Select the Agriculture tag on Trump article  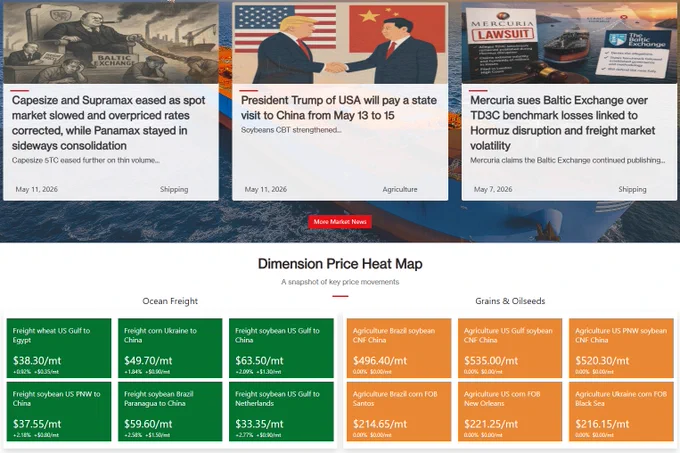pyautogui.click(x=400, y=189)
